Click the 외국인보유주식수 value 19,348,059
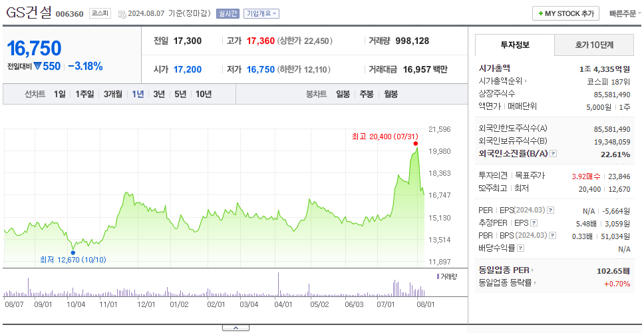 pyautogui.click(x=612, y=142)
